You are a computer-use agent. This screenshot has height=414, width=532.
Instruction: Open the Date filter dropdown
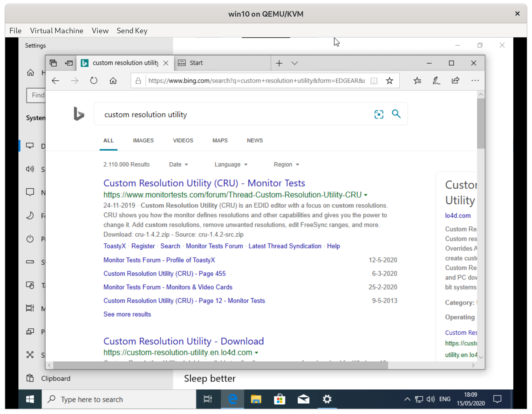(178, 164)
